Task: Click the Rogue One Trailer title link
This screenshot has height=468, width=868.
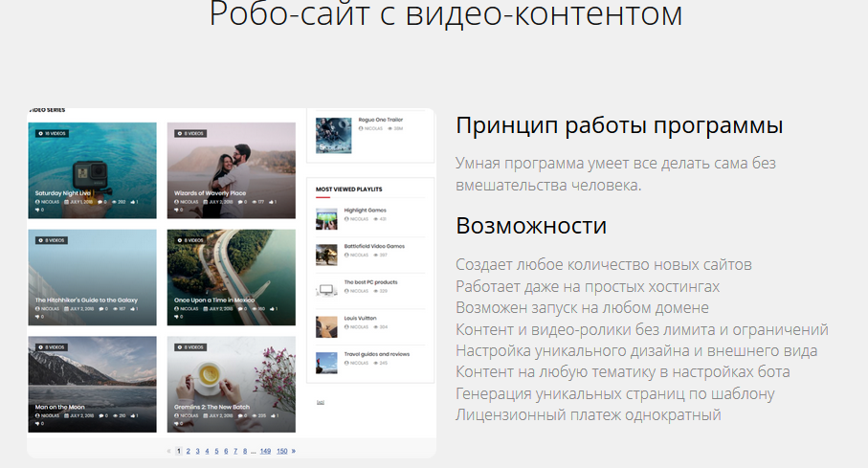Action: click(378, 120)
